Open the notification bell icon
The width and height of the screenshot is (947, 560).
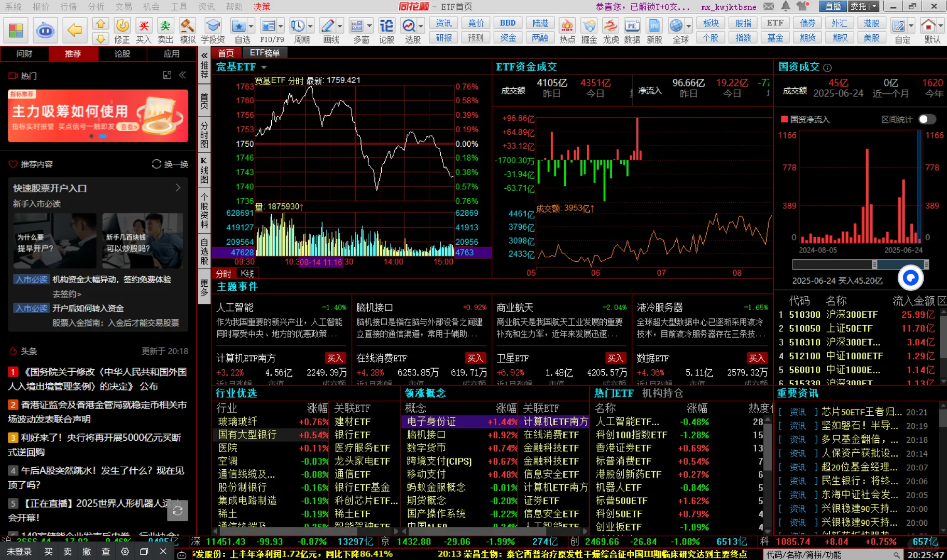[786, 6]
